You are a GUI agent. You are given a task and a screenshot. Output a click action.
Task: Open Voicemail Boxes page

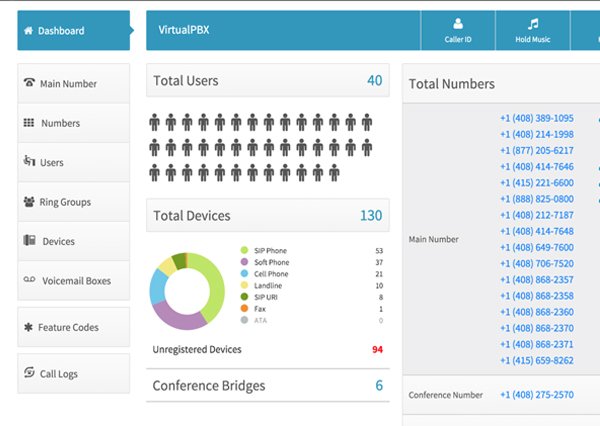click(x=73, y=281)
